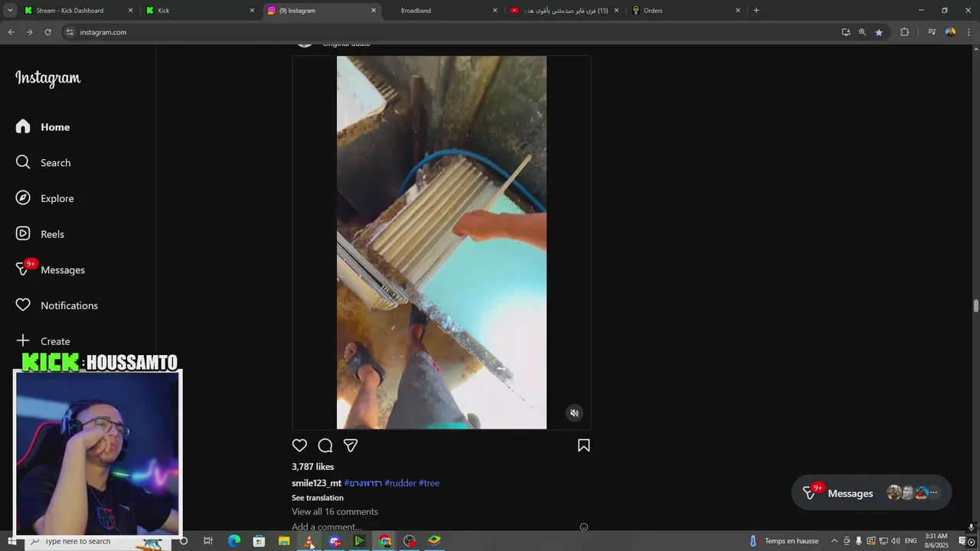
Task: Go forward in browser
Action: [x=29, y=32]
